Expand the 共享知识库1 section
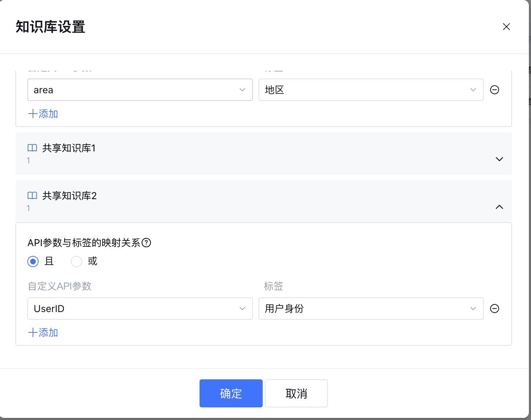 pyautogui.click(x=499, y=159)
